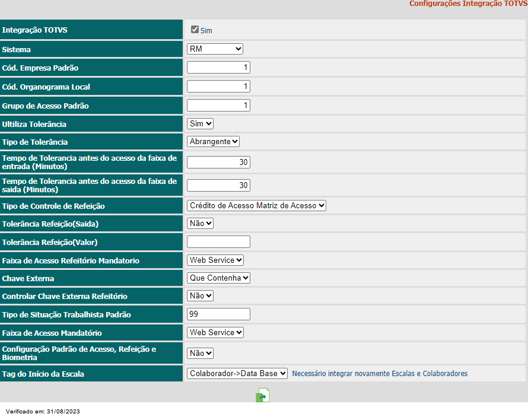
Task: Click 'Necessário integrar novamente Escalas e Colaboradores' note
Action: (x=380, y=374)
